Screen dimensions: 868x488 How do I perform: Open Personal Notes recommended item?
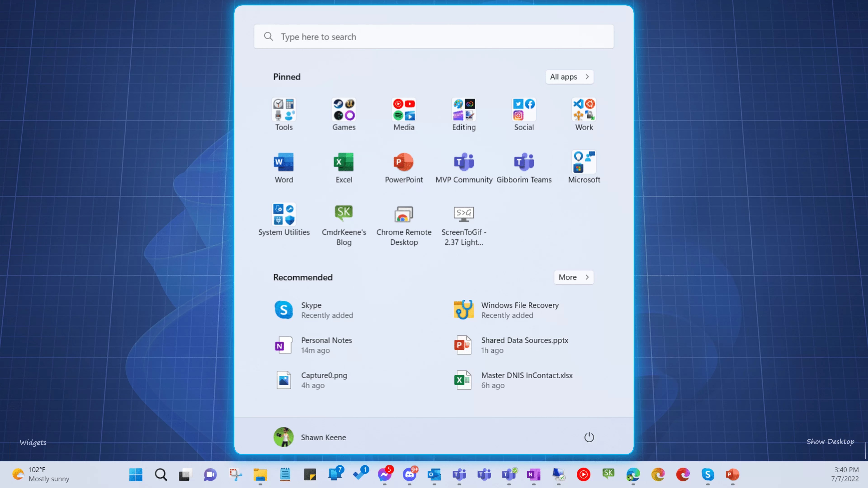click(326, 345)
